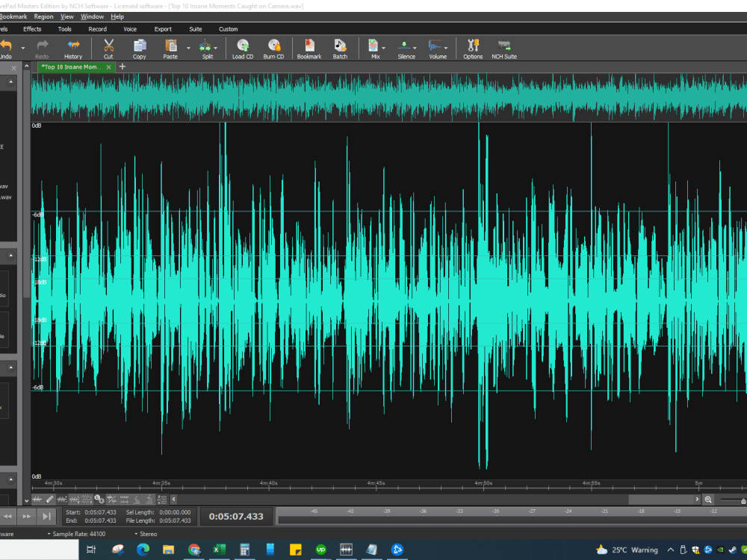Click the Bookmark toolbar icon
This screenshot has width=747, height=560.
pos(310,46)
